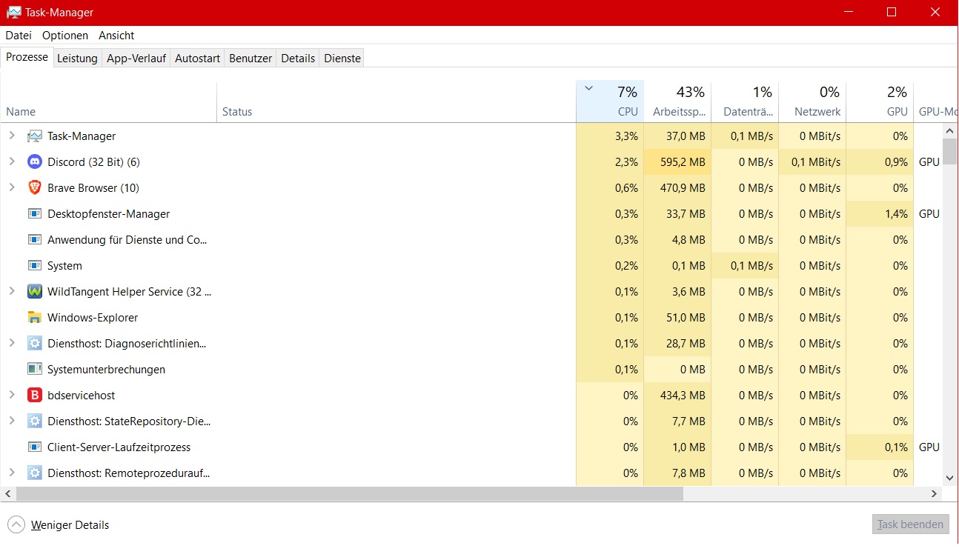Viewport: 959px width, 560px height.
Task: Click the Anwendung für Dienste icon
Action: coord(35,240)
